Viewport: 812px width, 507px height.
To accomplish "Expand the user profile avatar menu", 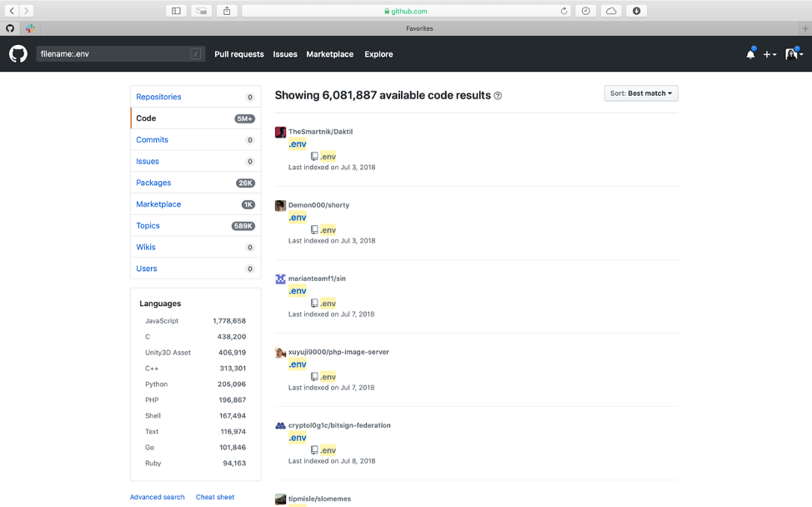I will 794,54.
